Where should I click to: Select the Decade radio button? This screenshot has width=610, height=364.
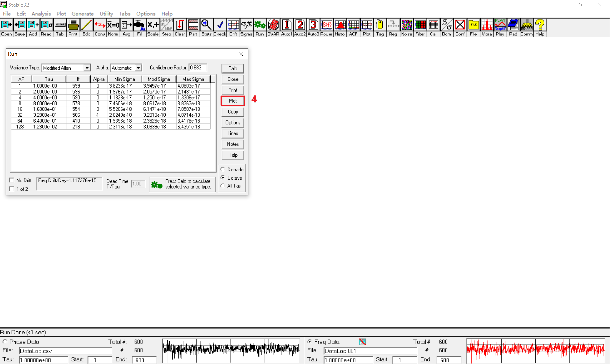(x=223, y=169)
